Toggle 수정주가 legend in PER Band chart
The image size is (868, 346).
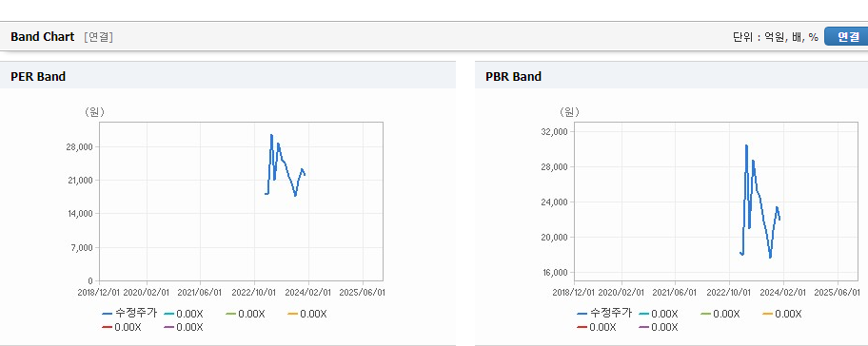(129, 314)
